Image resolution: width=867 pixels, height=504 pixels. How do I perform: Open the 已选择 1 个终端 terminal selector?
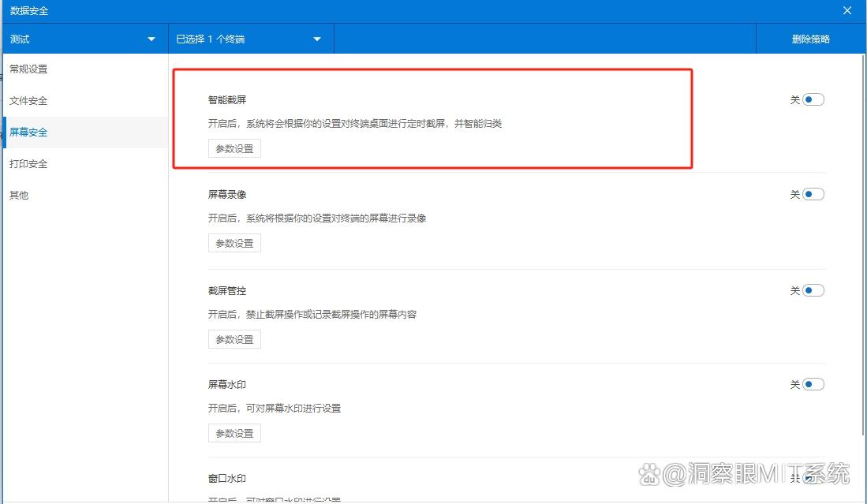(245, 38)
